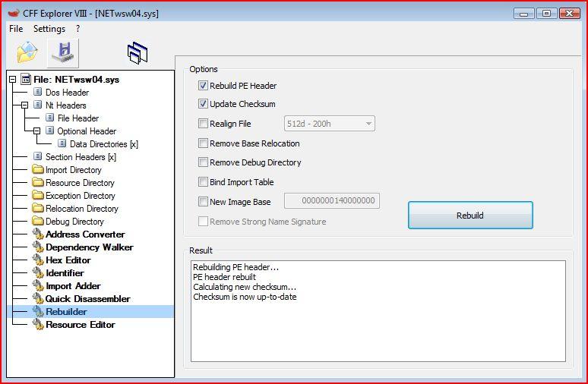Image resolution: width=588 pixels, height=384 pixels.
Task: Save file using the floppy disk icon
Action: point(63,53)
